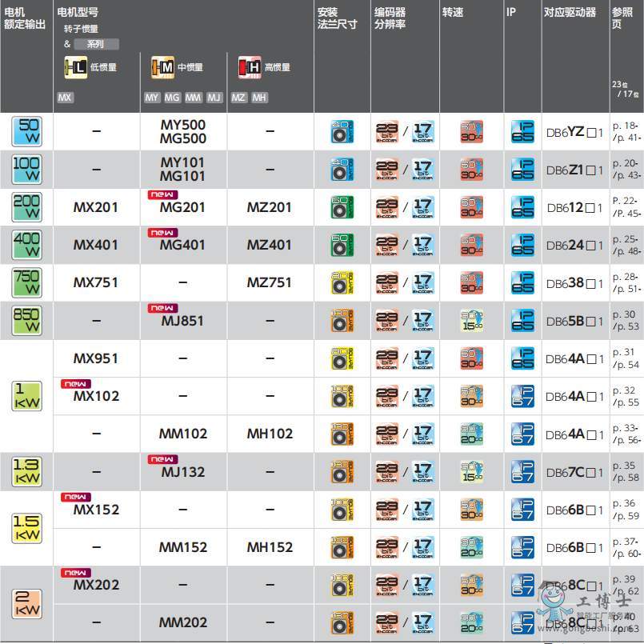Click the low inertia L icon
The image size is (644, 644).
coord(76,68)
